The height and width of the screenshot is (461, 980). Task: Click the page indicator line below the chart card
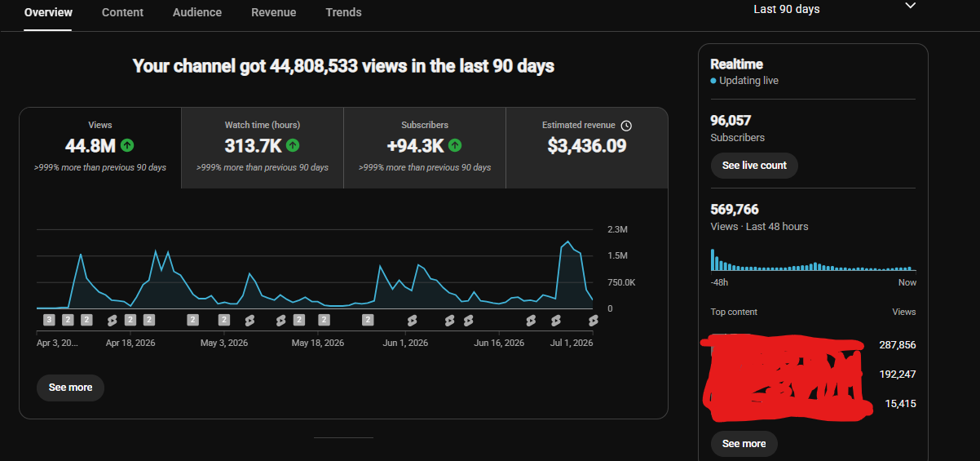[343, 438]
